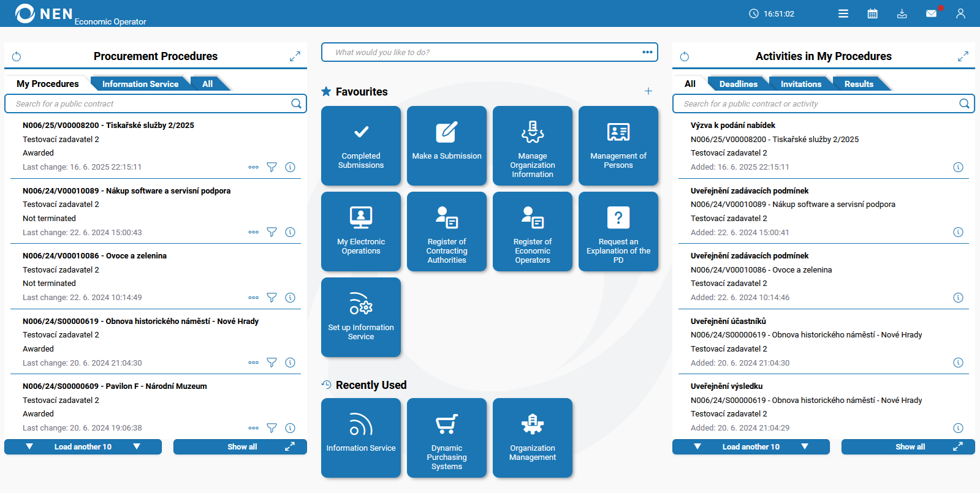This screenshot has width=980, height=493.
Task: Open Register of Contracting Authorities tile
Action: (x=447, y=231)
